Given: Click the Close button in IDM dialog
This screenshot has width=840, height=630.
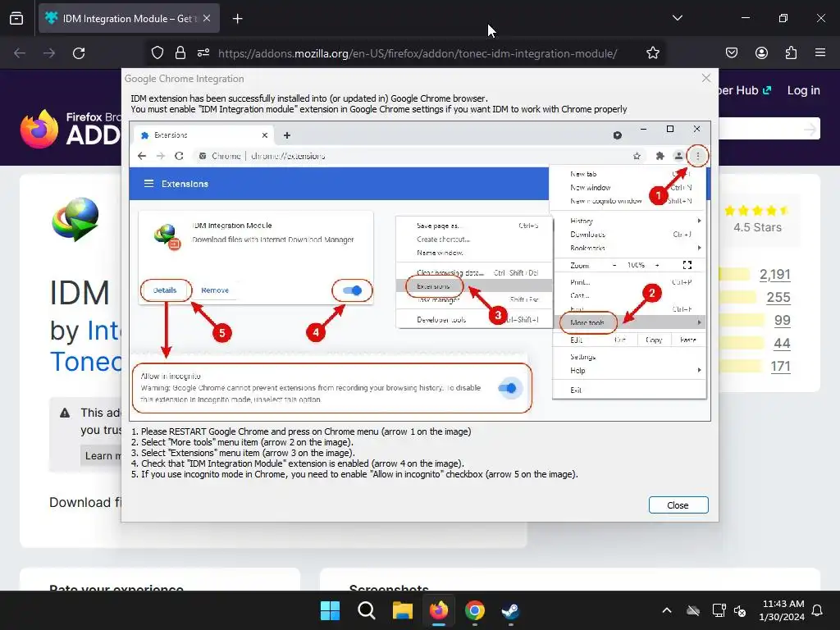Looking at the screenshot, I should point(678,505).
